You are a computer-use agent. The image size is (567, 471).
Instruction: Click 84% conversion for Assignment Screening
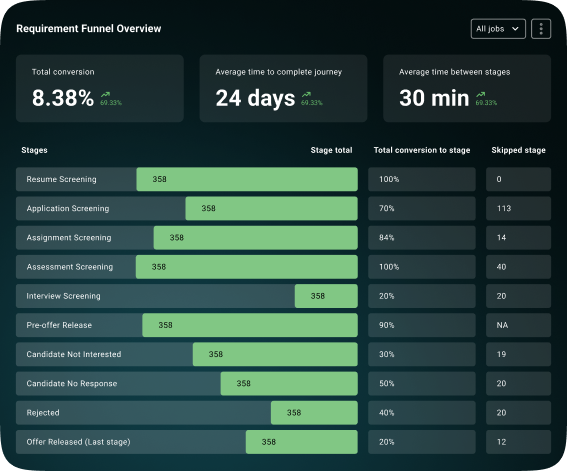[x=387, y=237]
